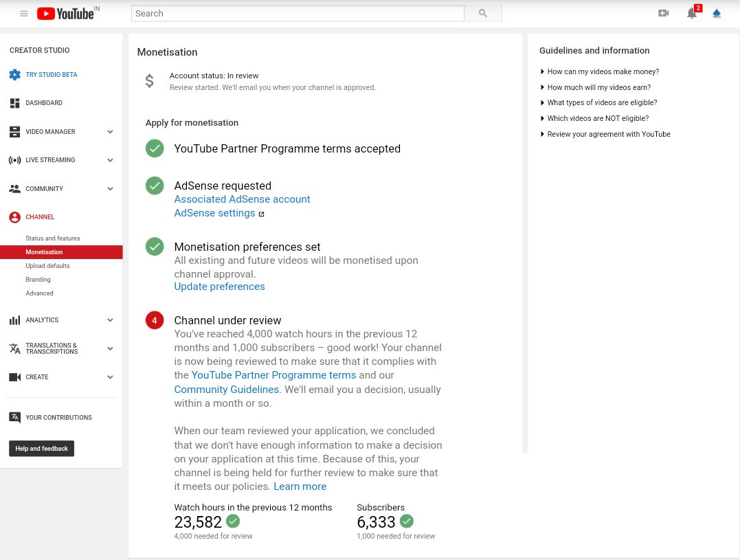The image size is (740, 560).
Task: Open Status and features submenu item
Action: point(53,238)
